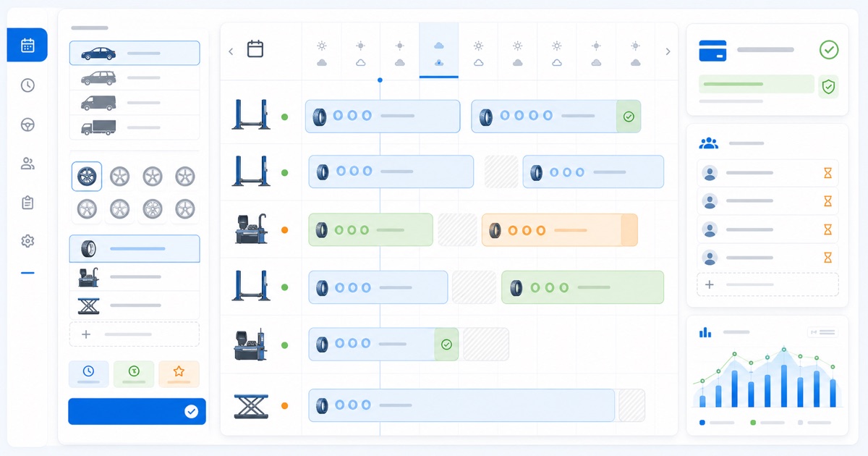Select the delivery truck vehicle type

[x=135, y=127]
